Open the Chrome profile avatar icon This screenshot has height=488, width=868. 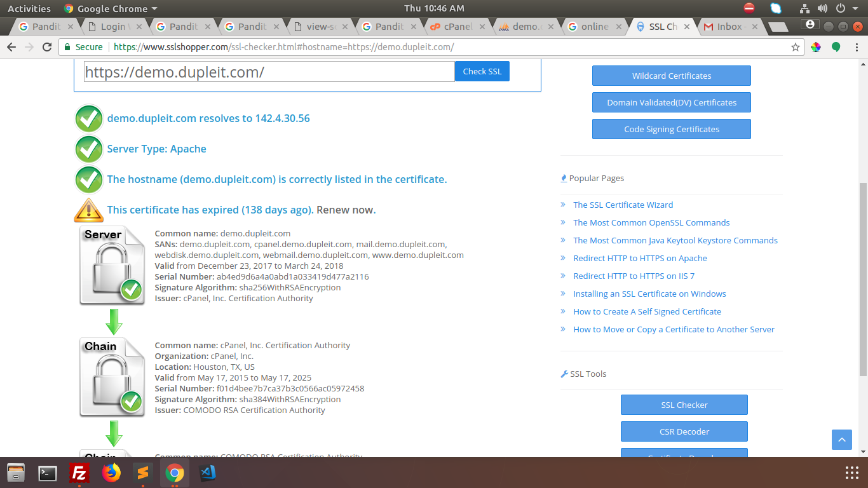click(810, 24)
